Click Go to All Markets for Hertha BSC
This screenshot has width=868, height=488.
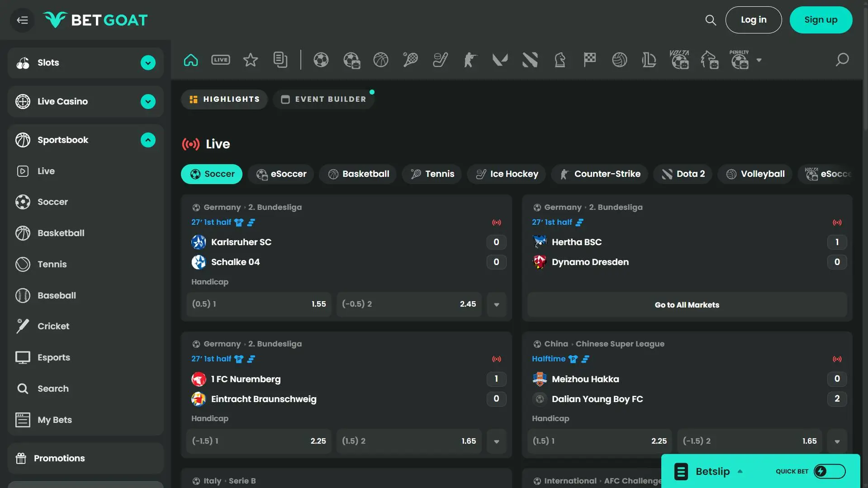[x=687, y=305]
